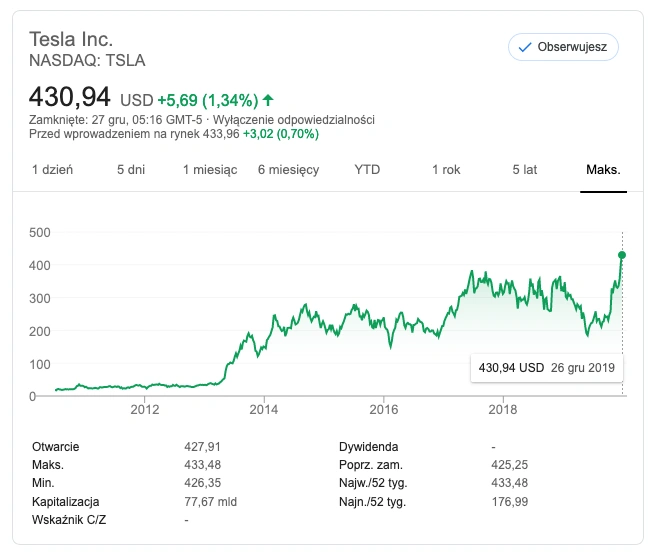The image size is (656, 556).
Task: Click the Poprz. zam. value 425,25
Action: [x=510, y=465]
